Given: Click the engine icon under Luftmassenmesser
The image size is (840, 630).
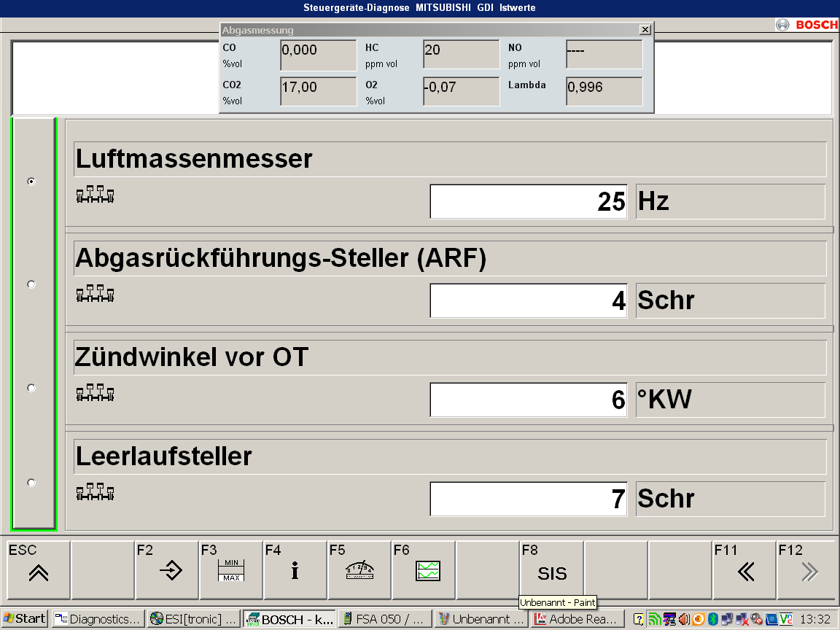Looking at the screenshot, I should point(95,195).
